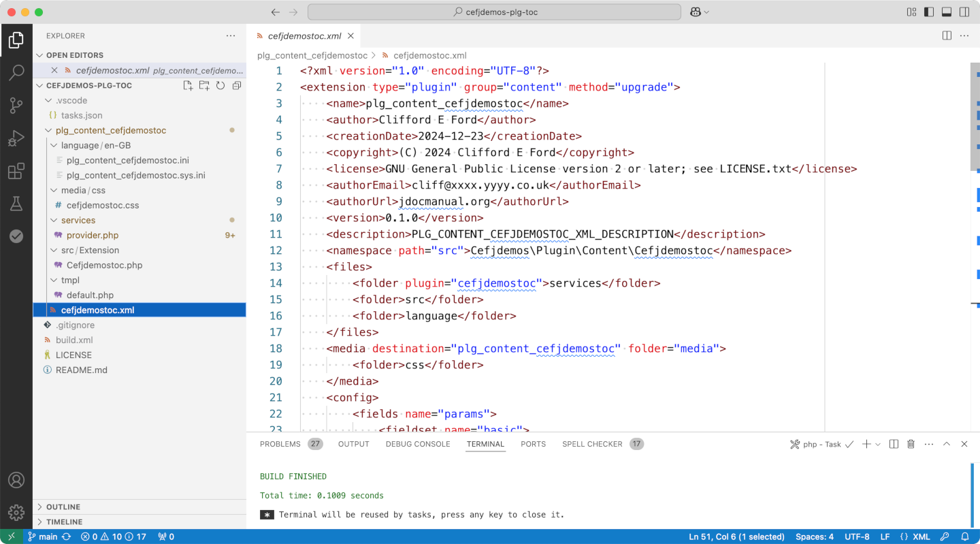The width and height of the screenshot is (980, 544).
Task: Switch to the PORTS panel tab
Action: click(x=534, y=444)
